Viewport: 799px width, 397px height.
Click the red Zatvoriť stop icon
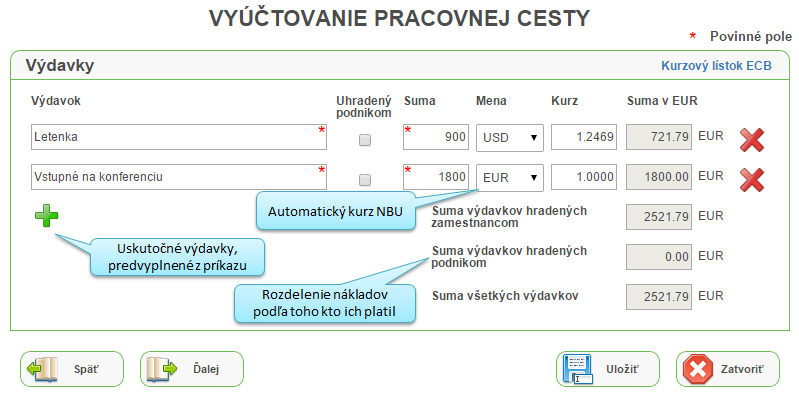pos(698,369)
